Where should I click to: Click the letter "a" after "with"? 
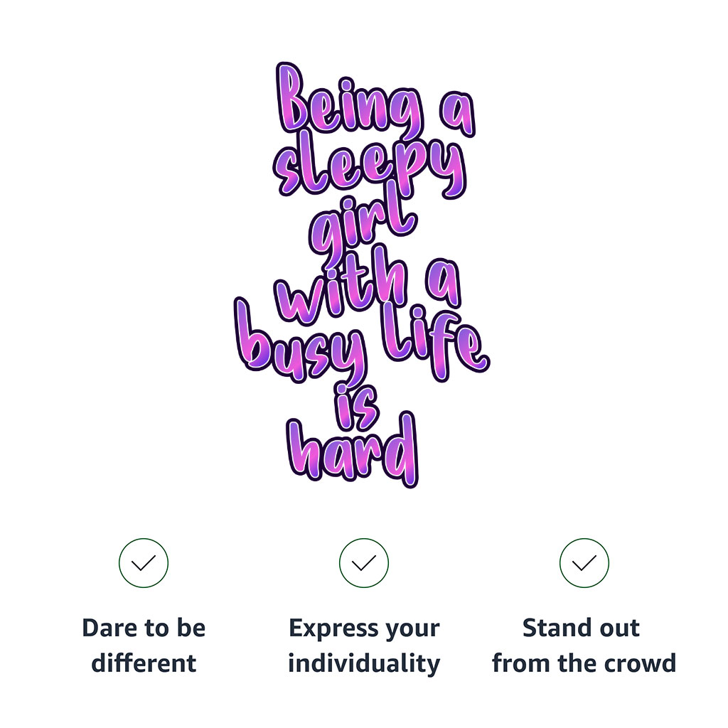click(442, 288)
